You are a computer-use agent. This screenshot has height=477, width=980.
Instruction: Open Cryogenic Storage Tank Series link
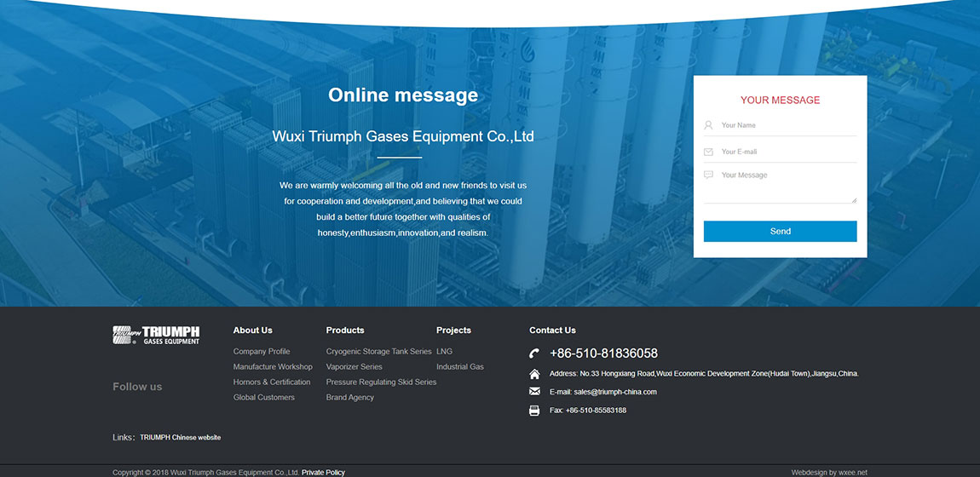pyautogui.click(x=378, y=352)
